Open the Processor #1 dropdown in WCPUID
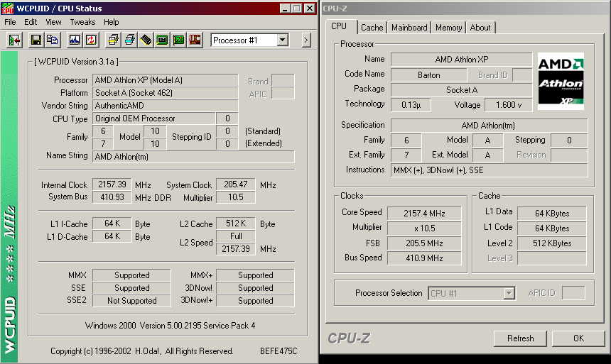Image resolution: width=611 pixels, height=364 pixels. click(283, 40)
